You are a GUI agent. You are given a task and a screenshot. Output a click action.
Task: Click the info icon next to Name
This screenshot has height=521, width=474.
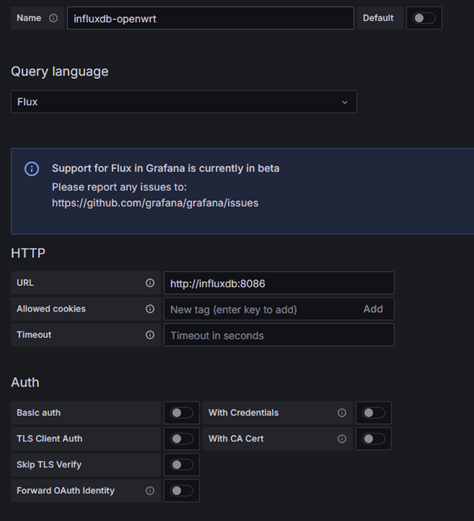tap(53, 18)
